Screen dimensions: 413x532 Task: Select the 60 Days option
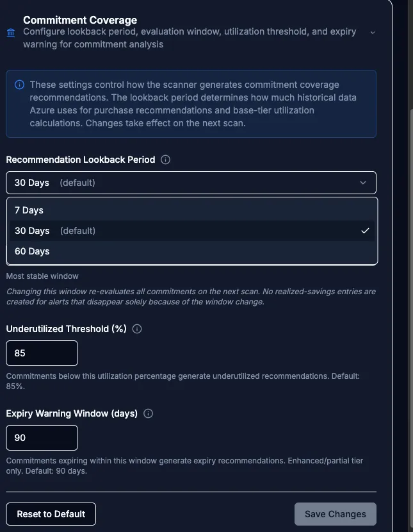tap(192, 251)
